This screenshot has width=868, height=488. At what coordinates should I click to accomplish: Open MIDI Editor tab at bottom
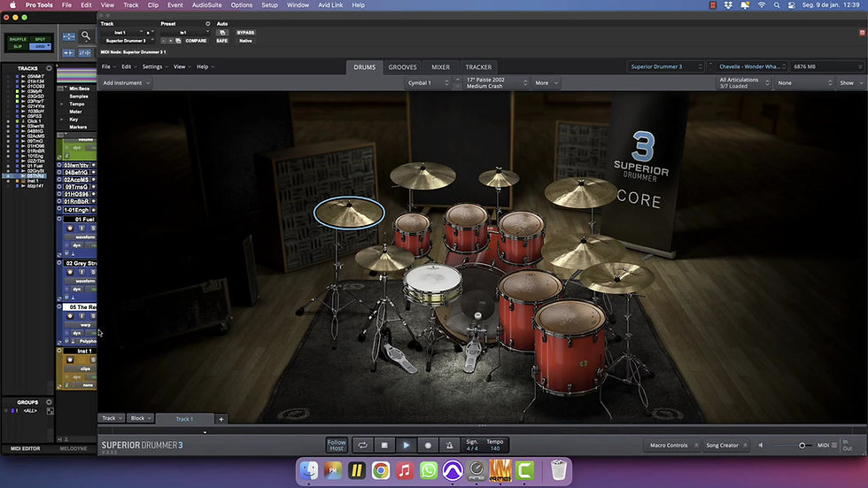pos(26,449)
